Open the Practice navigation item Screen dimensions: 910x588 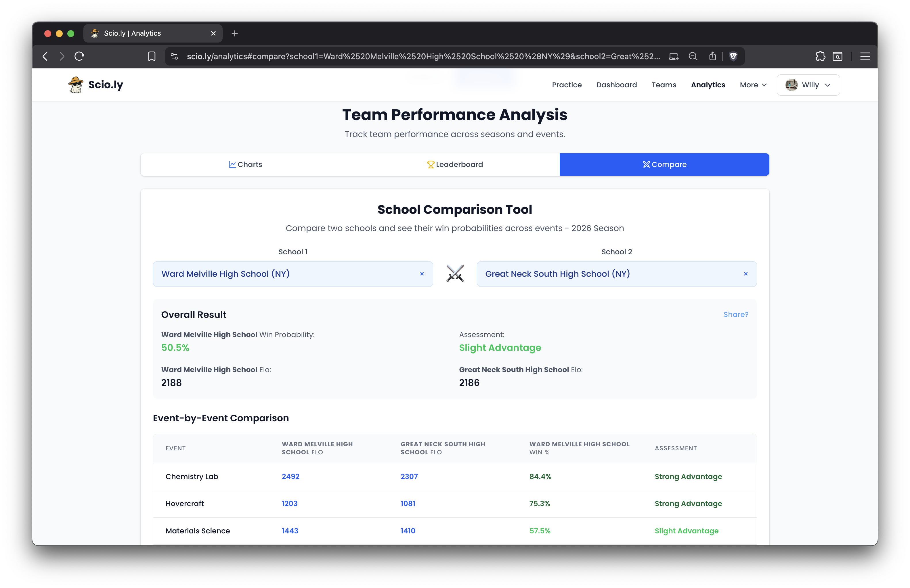click(x=567, y=85)
